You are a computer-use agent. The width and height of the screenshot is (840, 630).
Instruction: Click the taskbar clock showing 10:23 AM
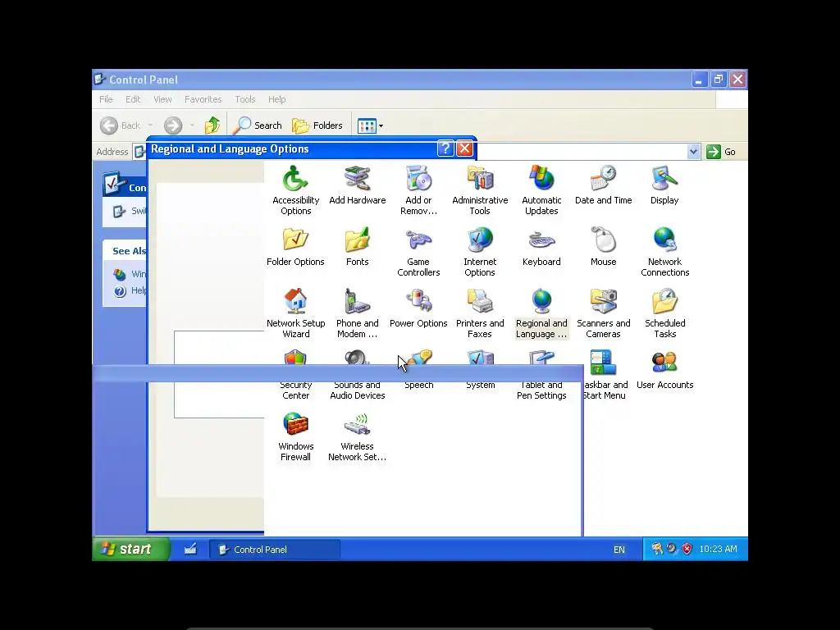click(x=718, y=549)
